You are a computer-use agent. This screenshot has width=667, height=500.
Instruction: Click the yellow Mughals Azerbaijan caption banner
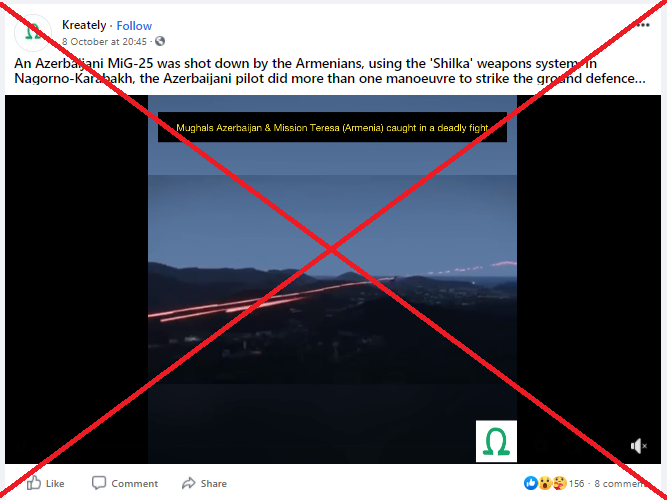pyautogui.click(x=332, y=127)
